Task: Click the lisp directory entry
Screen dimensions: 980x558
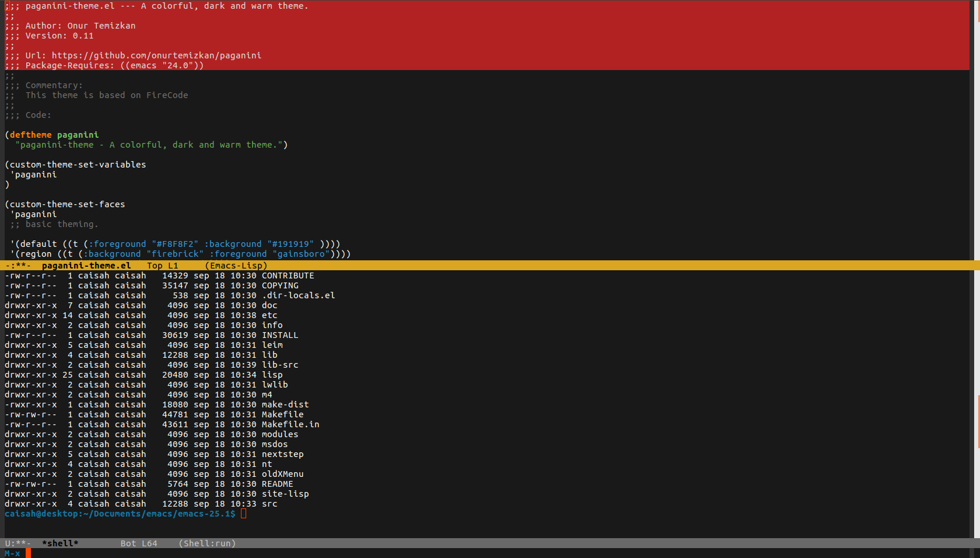Action: 272,375
